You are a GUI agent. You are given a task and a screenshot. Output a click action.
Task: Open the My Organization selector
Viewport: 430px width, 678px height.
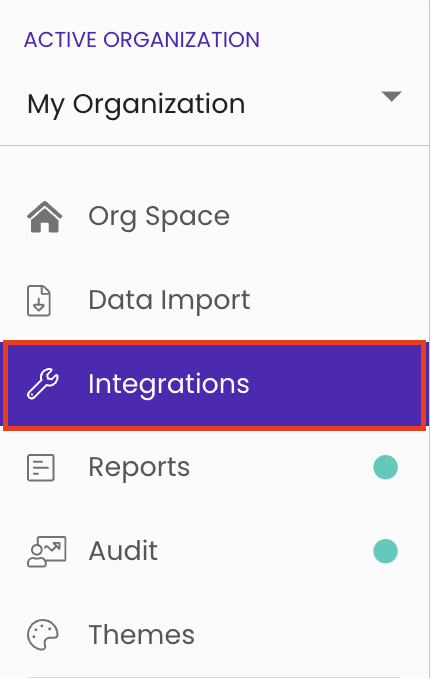pyautogui.click(x=215, y=104)
